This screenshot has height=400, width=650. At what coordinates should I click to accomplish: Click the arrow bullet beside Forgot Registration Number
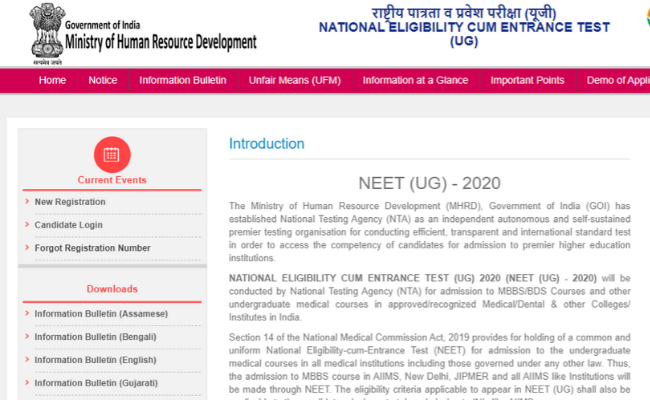click(x=27, y=248)
